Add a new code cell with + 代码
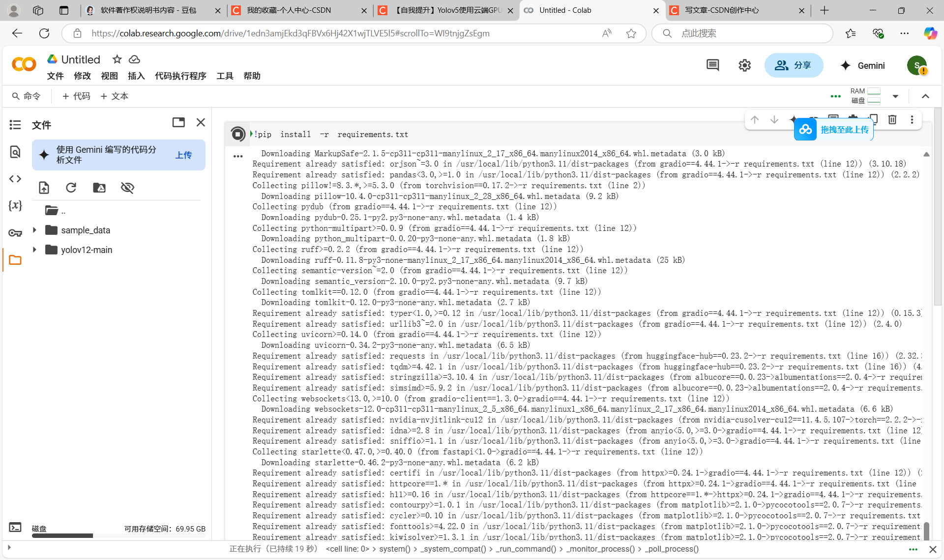Screen dimensions: 944x560 [76, 96]
